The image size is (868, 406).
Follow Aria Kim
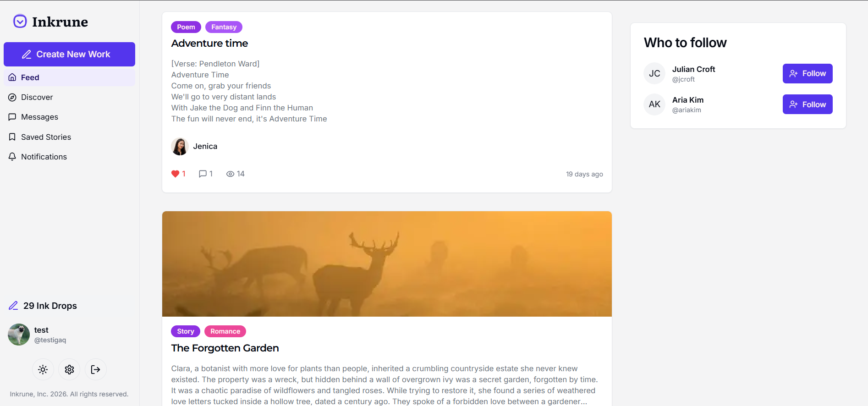click(x=808, y=104)
